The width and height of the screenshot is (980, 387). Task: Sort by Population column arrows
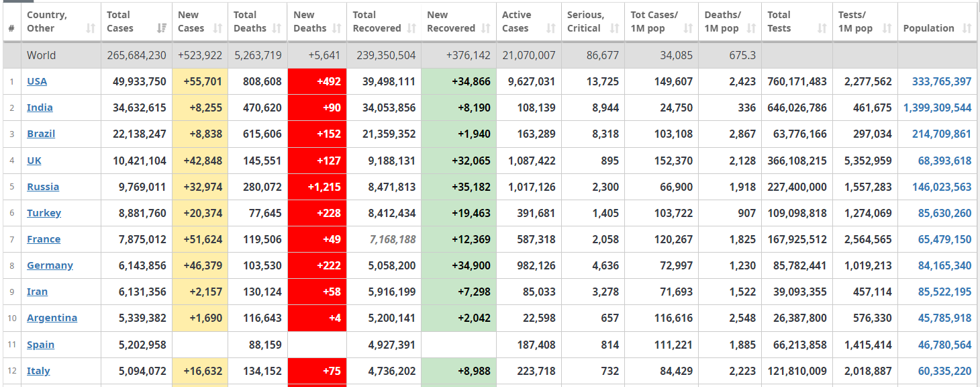967,28
